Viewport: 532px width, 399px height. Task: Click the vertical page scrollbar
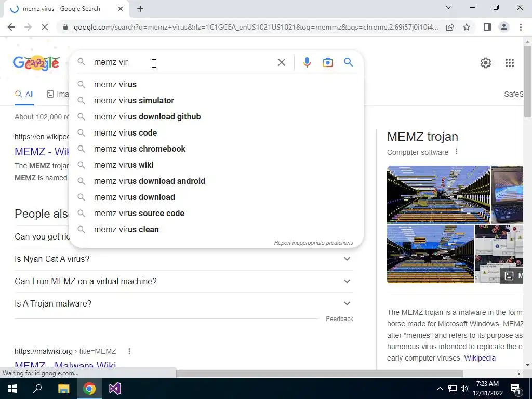527,82
